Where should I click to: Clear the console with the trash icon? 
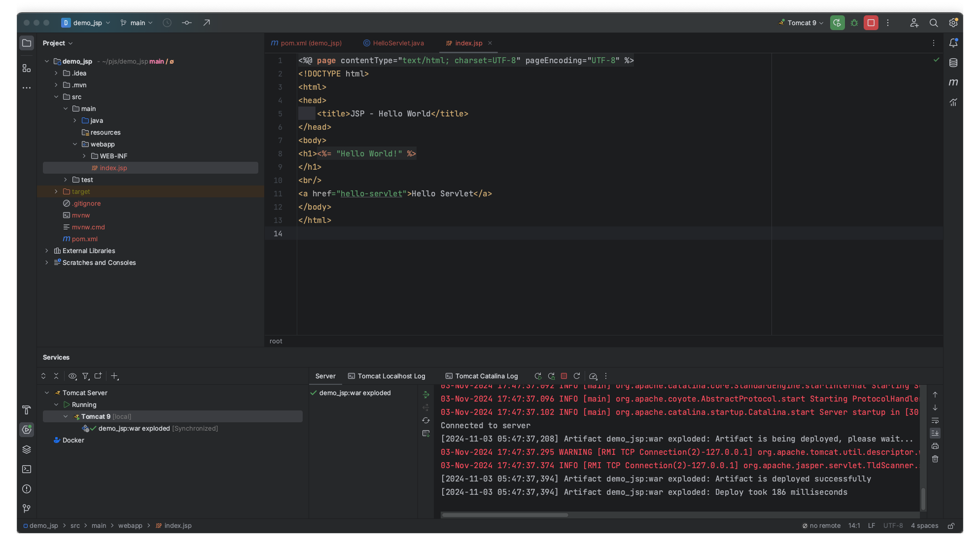pos(935,459)
